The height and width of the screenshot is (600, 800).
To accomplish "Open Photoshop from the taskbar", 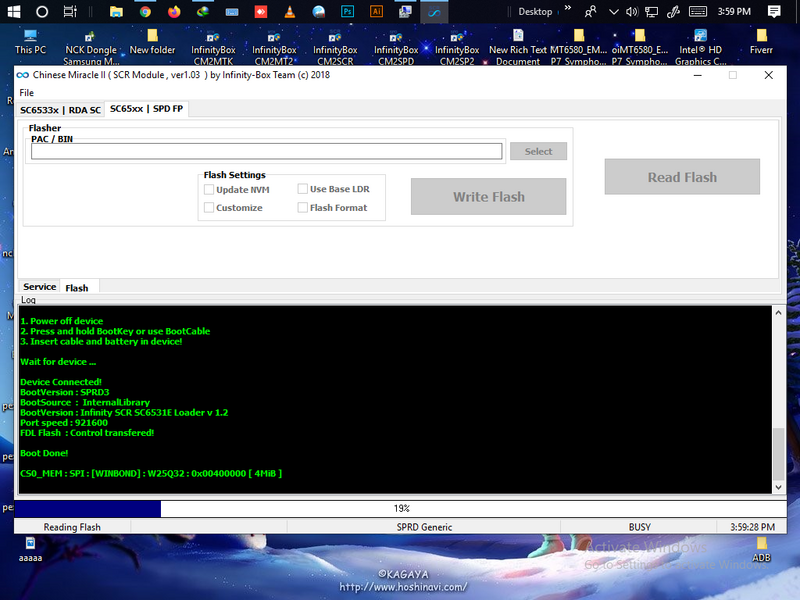I will [347, 11].
